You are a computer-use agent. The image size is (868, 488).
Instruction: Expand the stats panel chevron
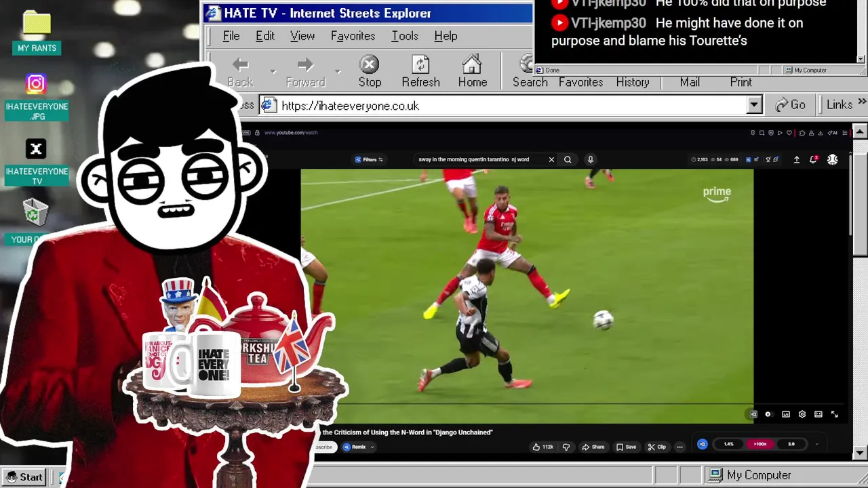816,445
